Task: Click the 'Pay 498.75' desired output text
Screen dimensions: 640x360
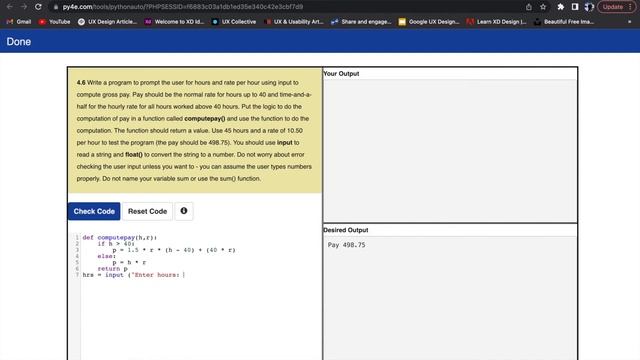Action: (346, 245)
